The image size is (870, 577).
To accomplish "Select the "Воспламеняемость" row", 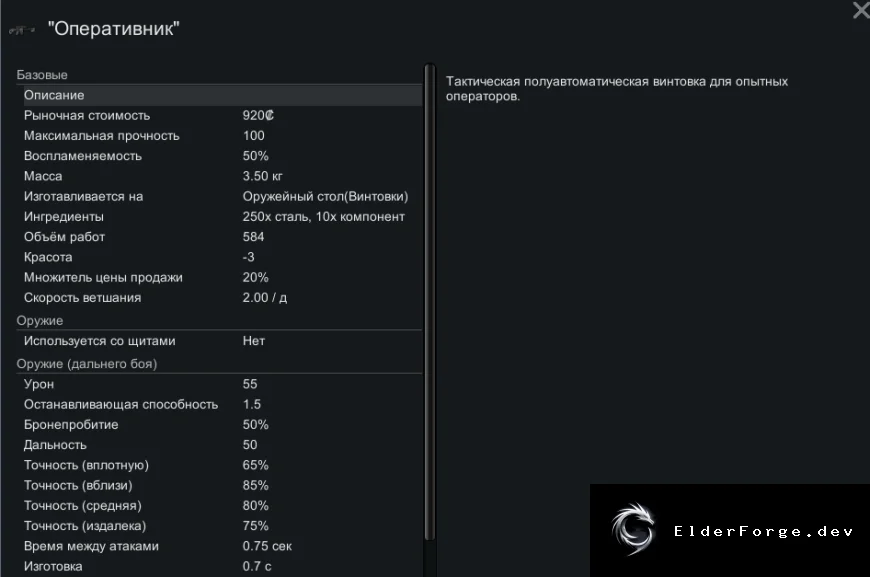I will [219, 156].
